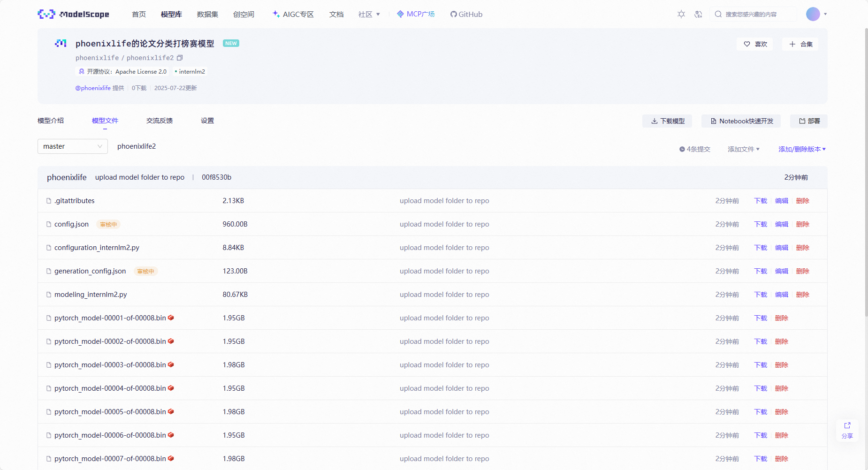The height and width of the screenshot is (470, 868).
Task: Delete pytorch_model-00005-of-00008.bin
Action: coord(782,412)
